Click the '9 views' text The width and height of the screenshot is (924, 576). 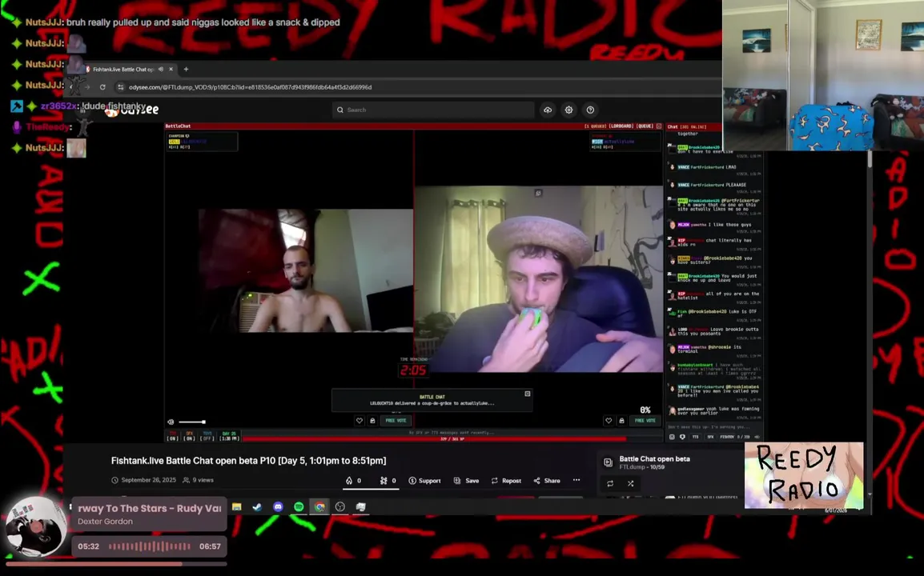click(x=203, y=480)
